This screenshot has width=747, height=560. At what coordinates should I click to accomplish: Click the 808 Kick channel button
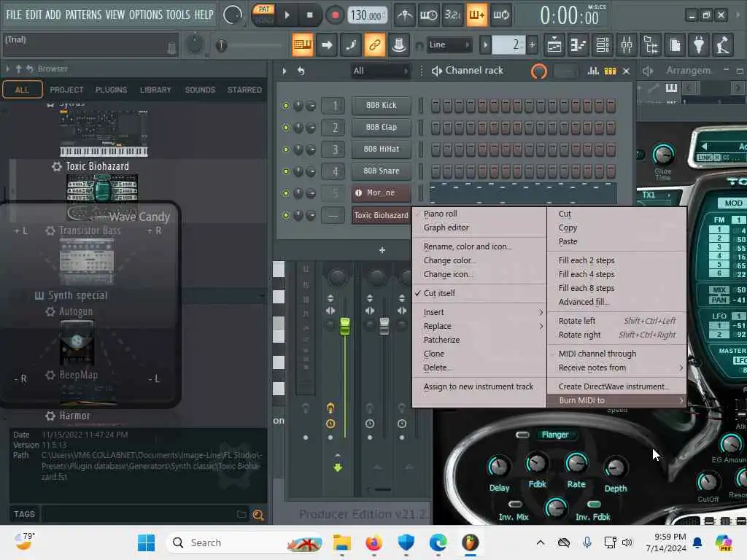(x=381, y=105)
